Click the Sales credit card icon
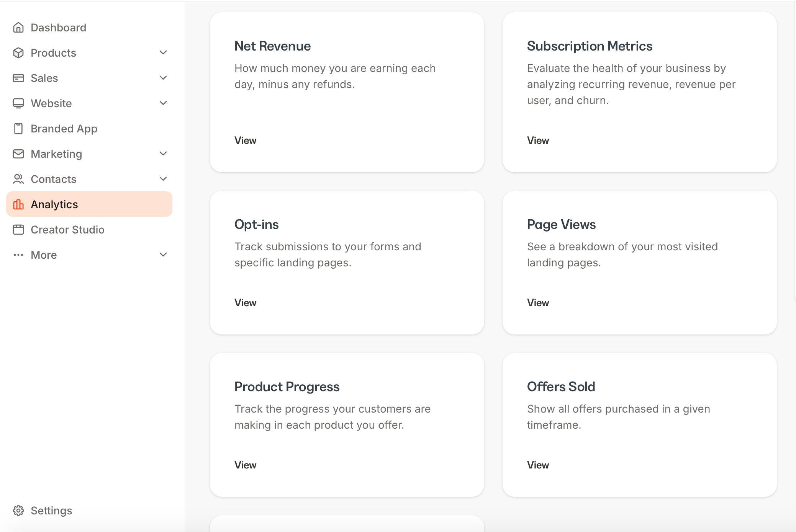Image resolution: width=796 pixels, height=532 pixels. (x=18, y=78)
